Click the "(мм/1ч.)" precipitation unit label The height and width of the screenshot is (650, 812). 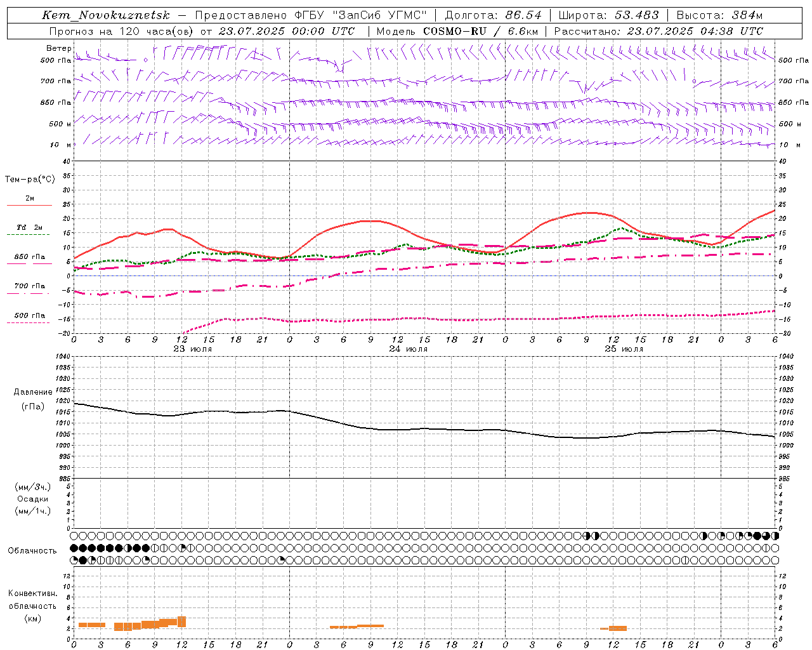(x=33, y=511)
